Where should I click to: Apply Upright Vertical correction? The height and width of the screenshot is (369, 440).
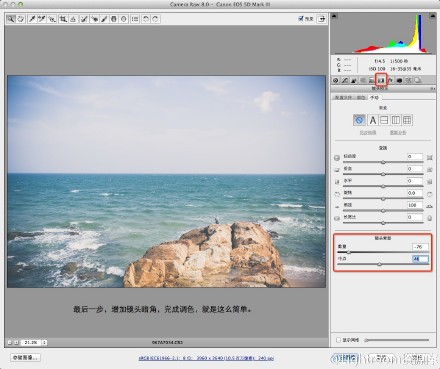(395, 120)
